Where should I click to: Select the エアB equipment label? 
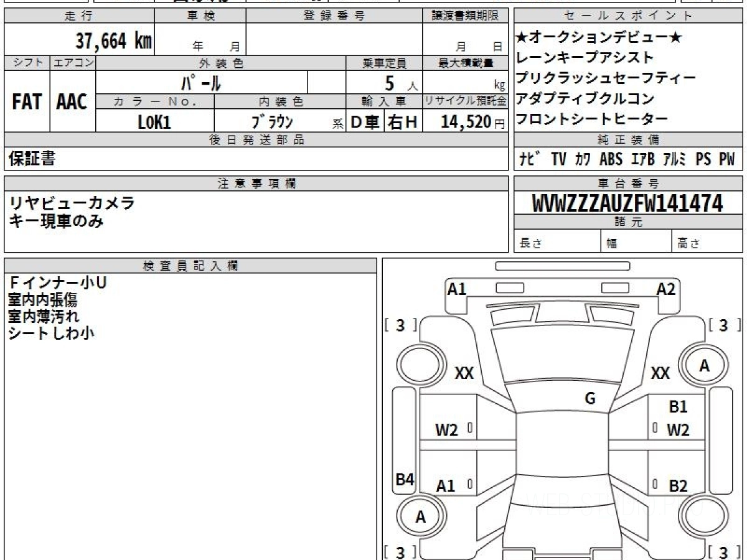pos(642,159)
